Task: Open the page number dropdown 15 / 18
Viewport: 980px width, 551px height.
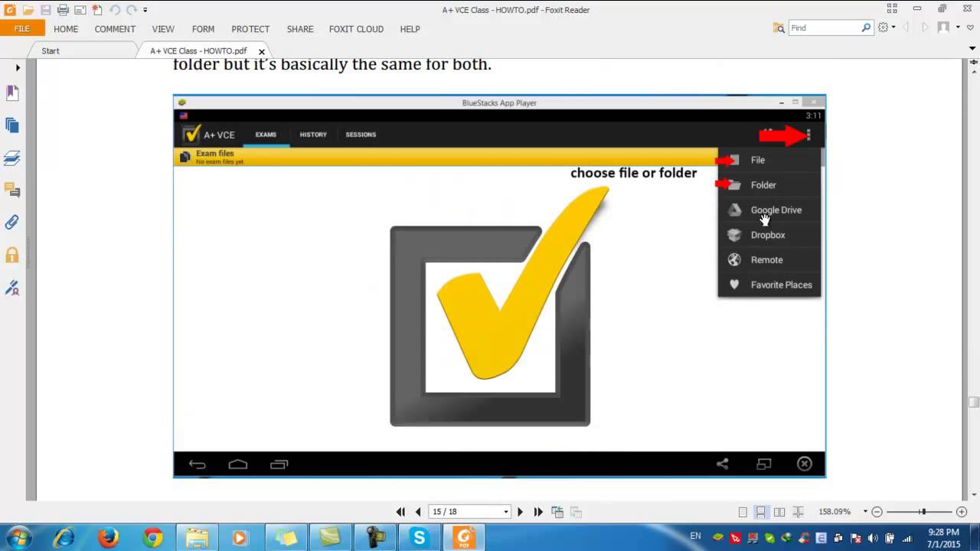Action: 505,511
